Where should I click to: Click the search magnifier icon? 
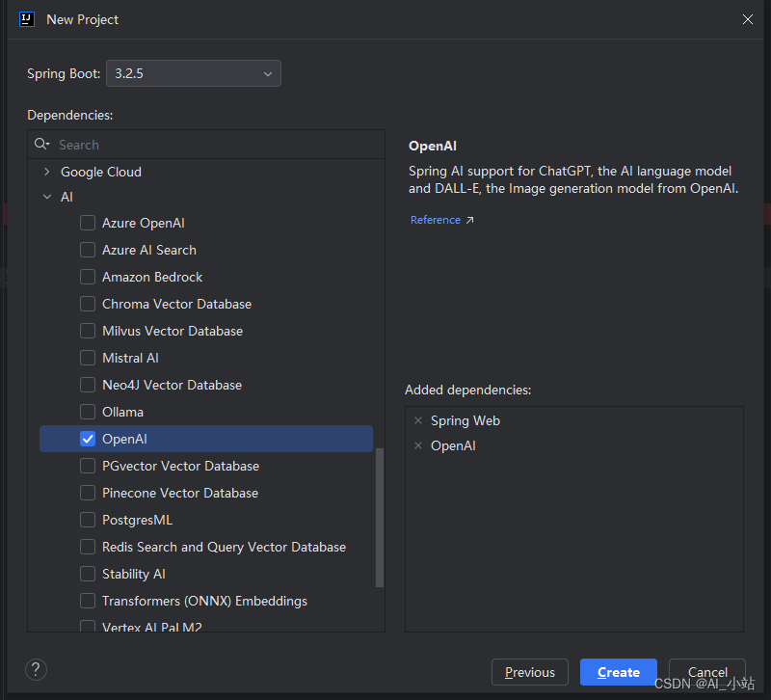click(x=41, y=144)
